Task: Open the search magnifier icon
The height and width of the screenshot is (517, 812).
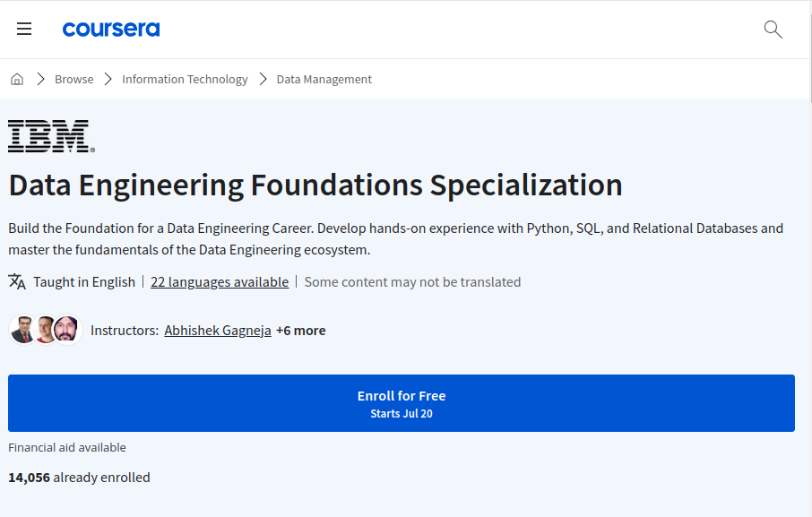Action: [x=772, y=30]
